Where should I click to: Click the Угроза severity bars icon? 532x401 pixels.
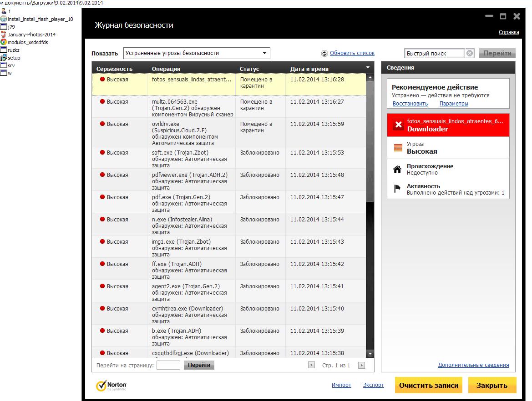[398, 148]
